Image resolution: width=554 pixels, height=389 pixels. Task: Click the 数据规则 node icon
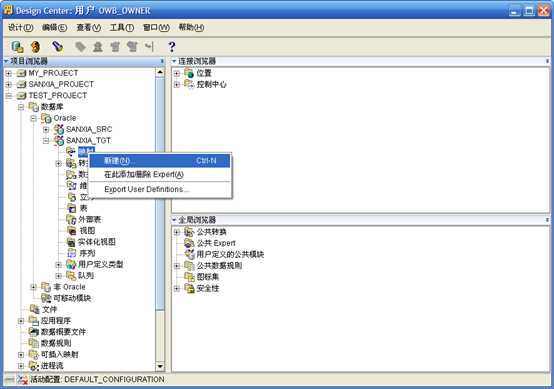pos(34,343)
